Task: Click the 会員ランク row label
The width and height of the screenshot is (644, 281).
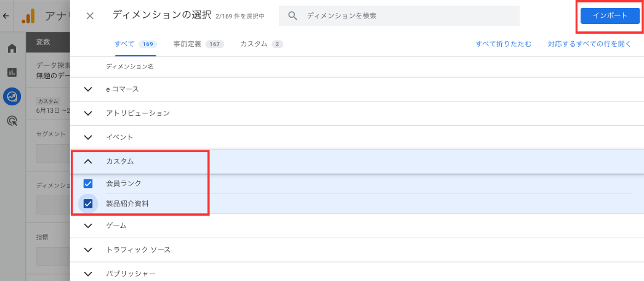Action: 123,184
